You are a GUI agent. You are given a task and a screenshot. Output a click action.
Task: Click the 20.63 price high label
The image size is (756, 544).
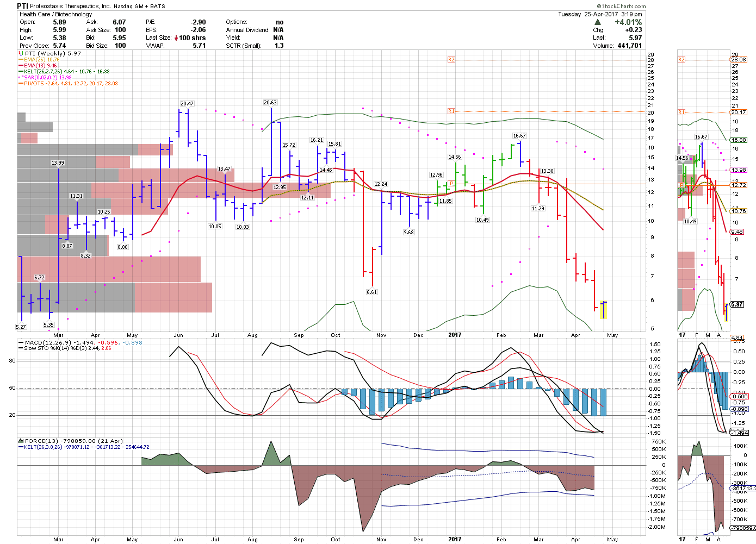tap(270, 102)
